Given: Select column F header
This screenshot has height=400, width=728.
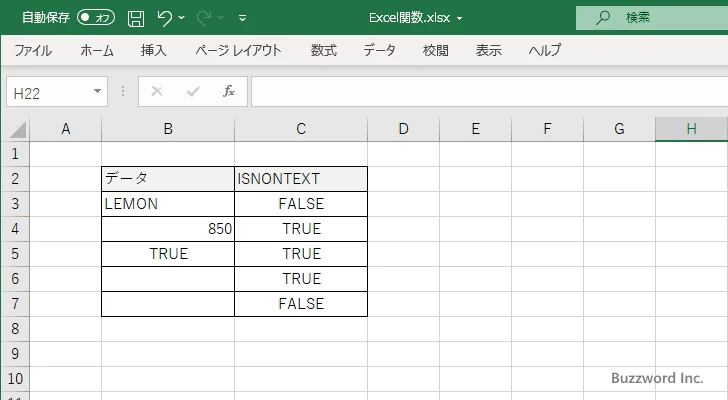Looking at the screenshot, I should (x=547, y=129).
